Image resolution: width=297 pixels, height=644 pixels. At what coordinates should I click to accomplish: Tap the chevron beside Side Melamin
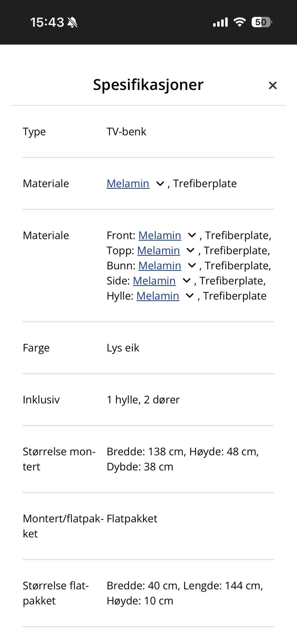[x=186, y=280]
